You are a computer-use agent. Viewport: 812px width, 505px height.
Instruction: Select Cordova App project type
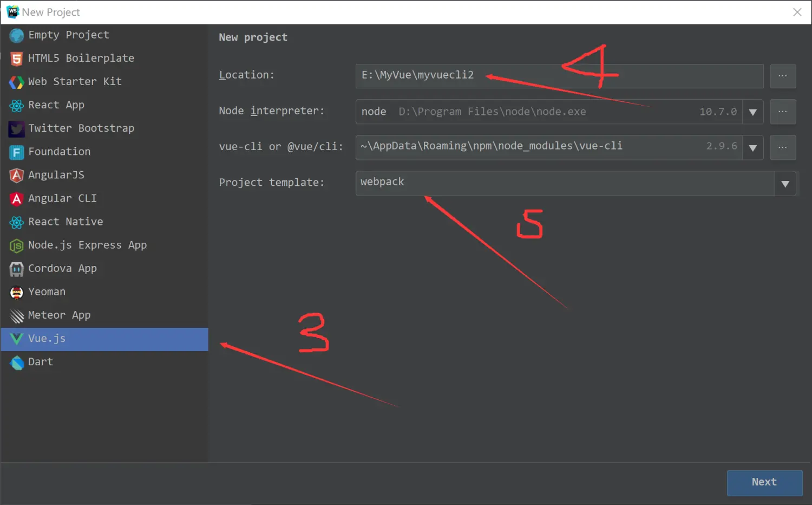104,268
